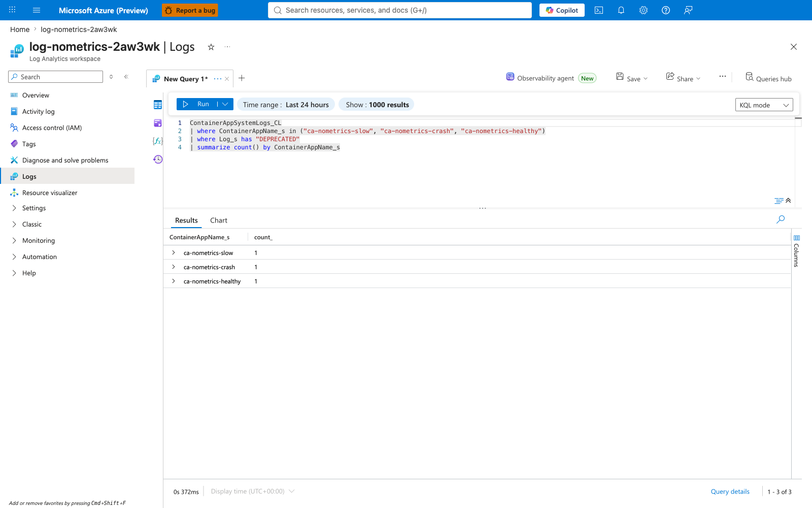Switch to the Chart tab
The width and height of the screenshot is (812, 508).
coord(219,220)
